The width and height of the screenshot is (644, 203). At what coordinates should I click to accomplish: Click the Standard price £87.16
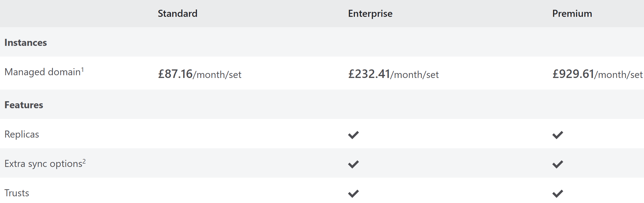click(x=175, y=74)
